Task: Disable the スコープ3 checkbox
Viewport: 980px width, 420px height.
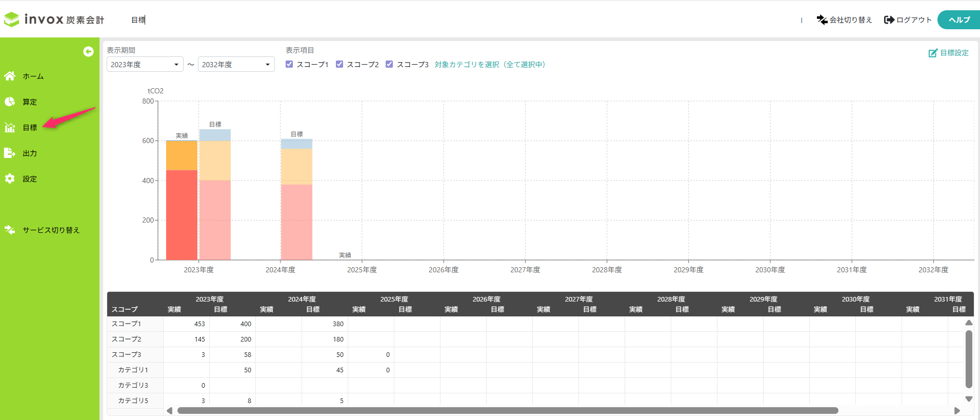Action: 389,64
